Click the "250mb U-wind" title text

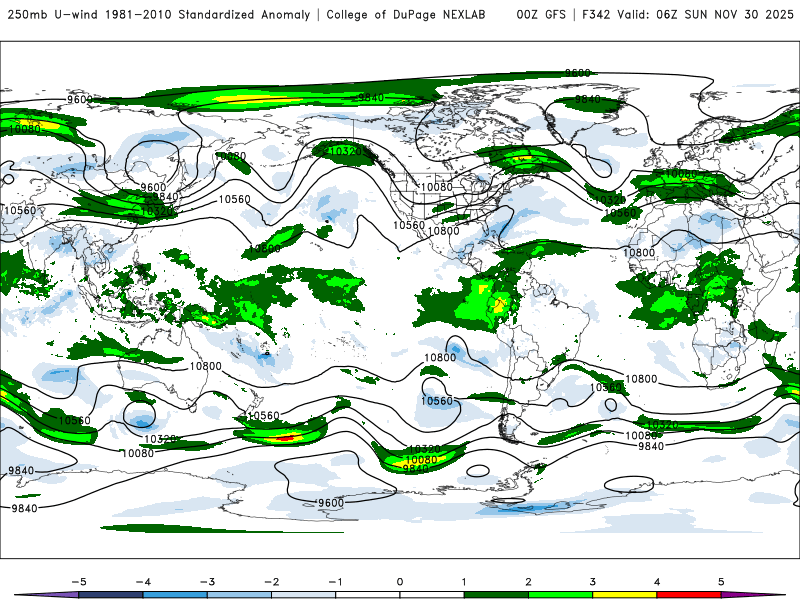[53, 14]
